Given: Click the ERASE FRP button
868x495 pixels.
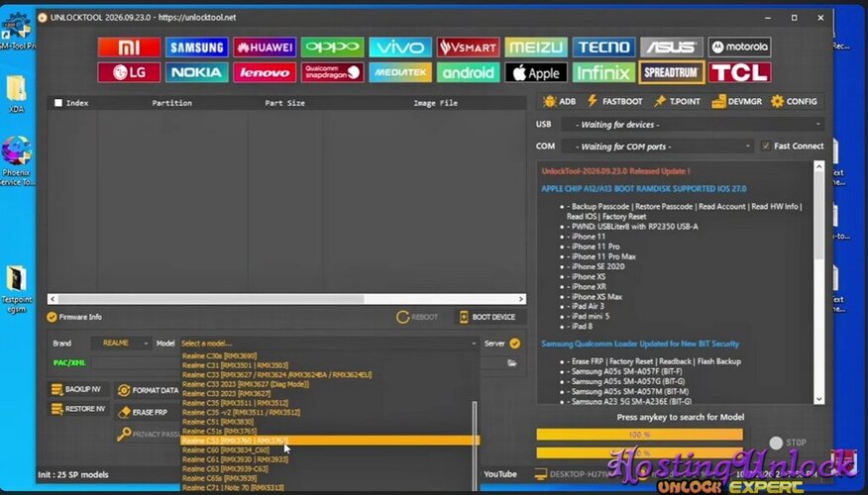Looking at the screenshot, I should (x=143, y=413).
